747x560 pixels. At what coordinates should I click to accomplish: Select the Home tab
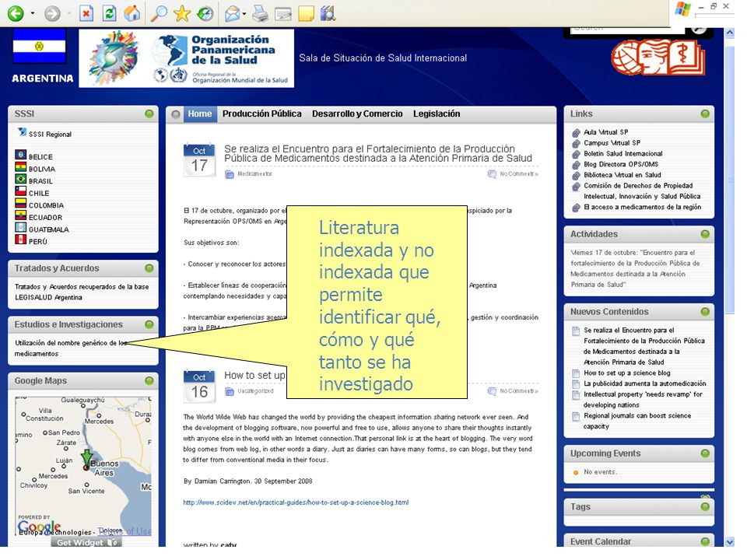200,114
